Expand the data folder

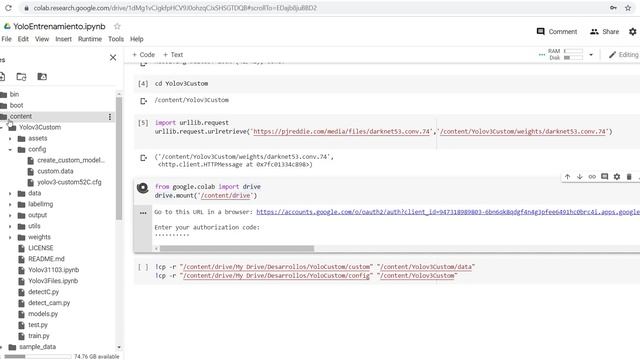pos(10,193)
